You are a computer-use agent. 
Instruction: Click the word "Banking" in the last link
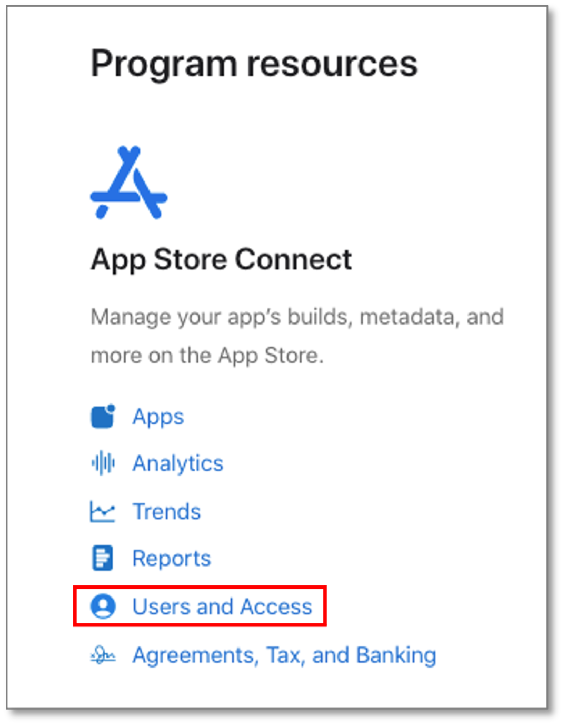396,656
